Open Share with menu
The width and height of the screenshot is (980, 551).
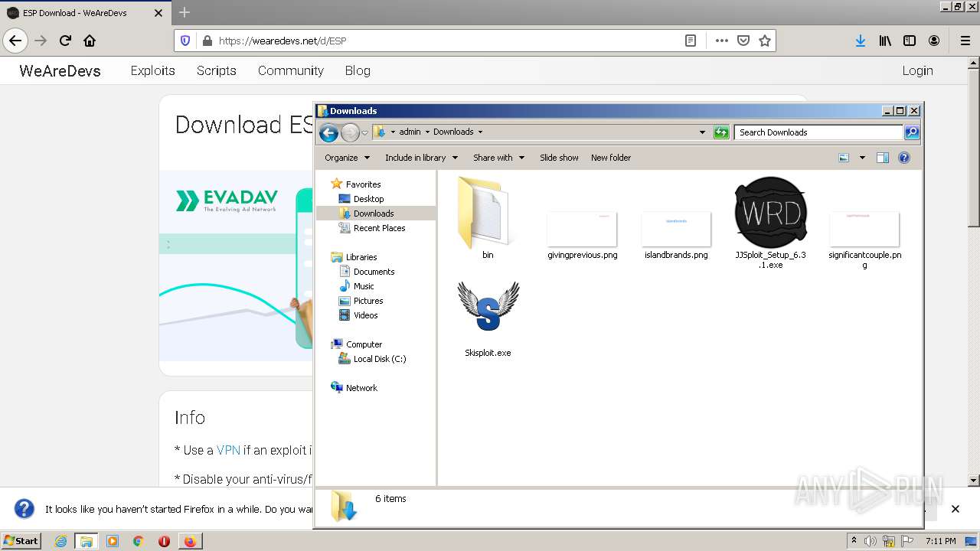point(498,158)
